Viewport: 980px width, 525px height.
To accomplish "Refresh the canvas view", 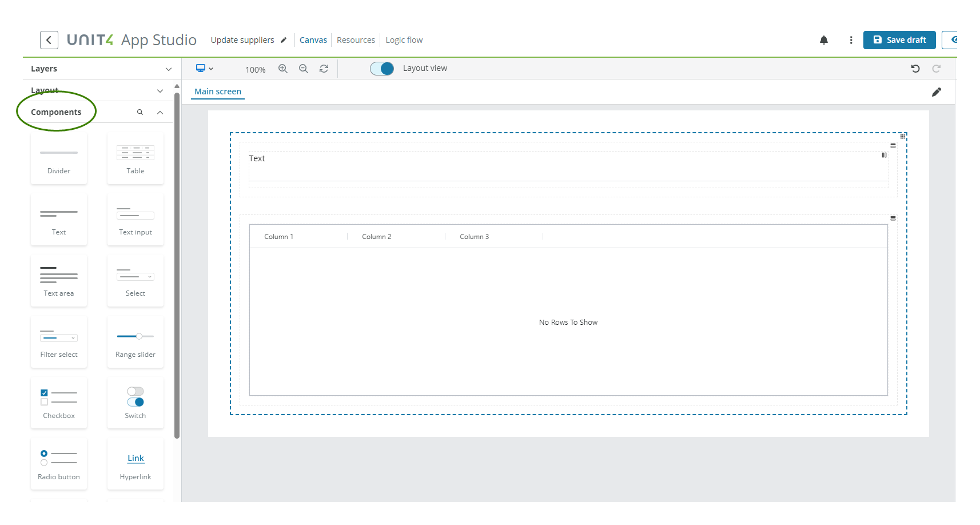I will (324, 68).
